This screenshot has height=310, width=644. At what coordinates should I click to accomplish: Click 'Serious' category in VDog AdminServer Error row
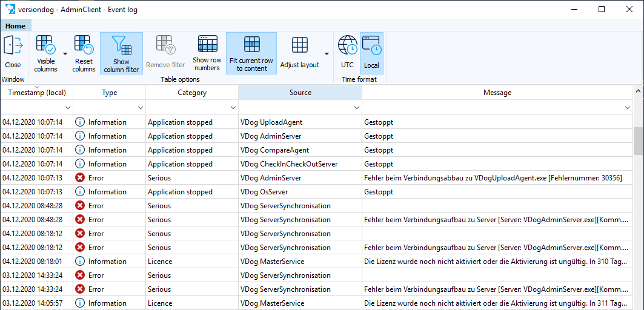coord(159,178)
